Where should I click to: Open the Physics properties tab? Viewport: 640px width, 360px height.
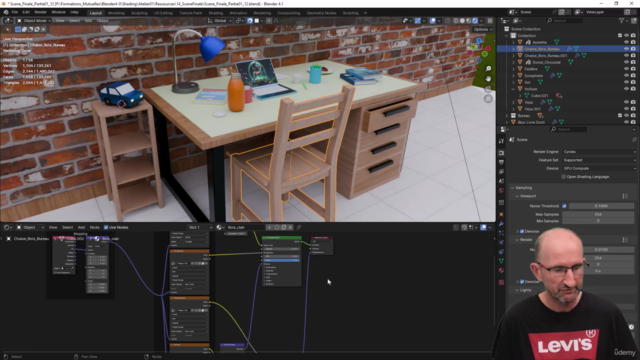coord(501,242)
